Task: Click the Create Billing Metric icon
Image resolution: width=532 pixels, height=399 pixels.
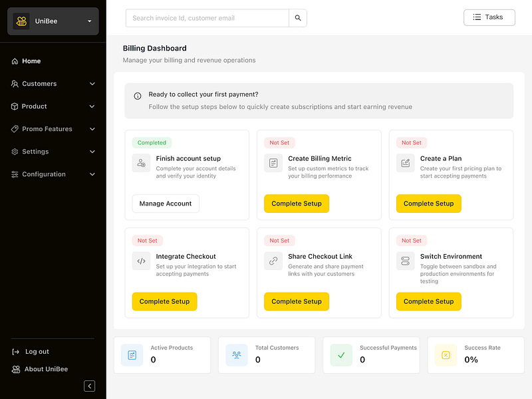Action: click(x=273, y=163)
